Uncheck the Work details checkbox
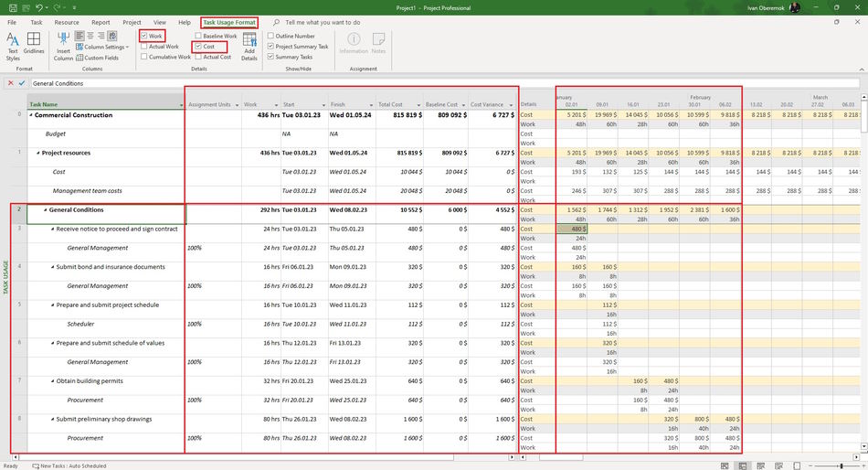This screenshot has width=868, height=470. click(x=144, y=36)
